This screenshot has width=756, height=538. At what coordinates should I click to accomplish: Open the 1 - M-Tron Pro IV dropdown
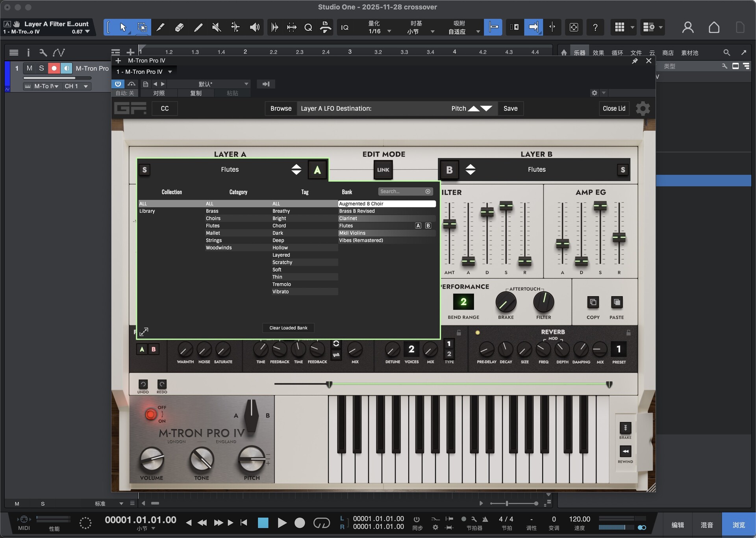pyautogui.click(x=144, y=71)
